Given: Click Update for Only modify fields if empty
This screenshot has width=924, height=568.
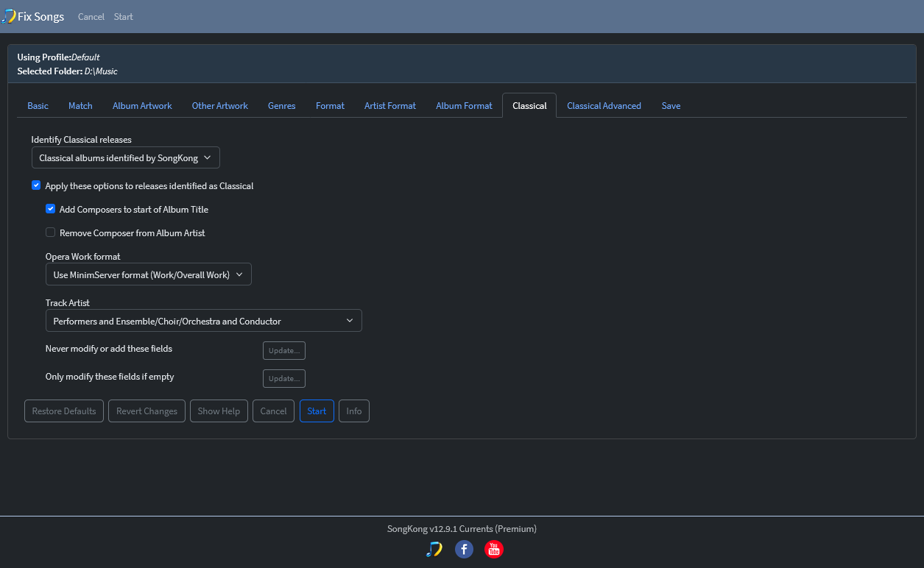Looking at the screenshot, I should click(284, 378).
